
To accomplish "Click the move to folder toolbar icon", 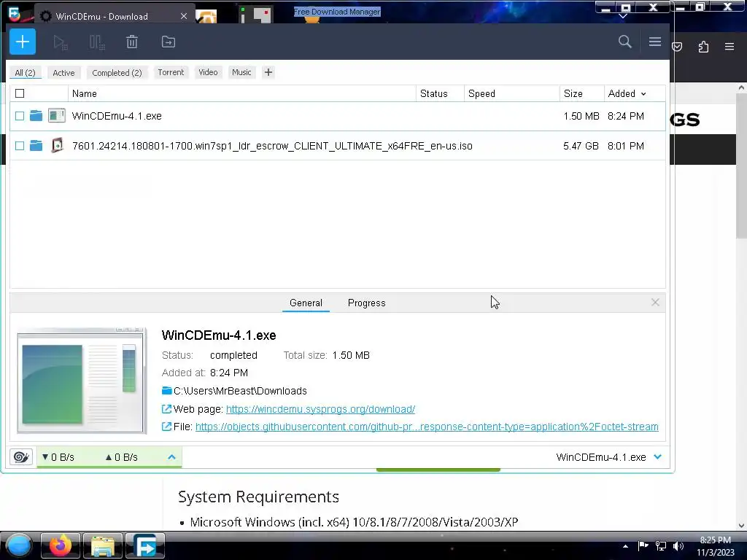I will coord(169,42).
